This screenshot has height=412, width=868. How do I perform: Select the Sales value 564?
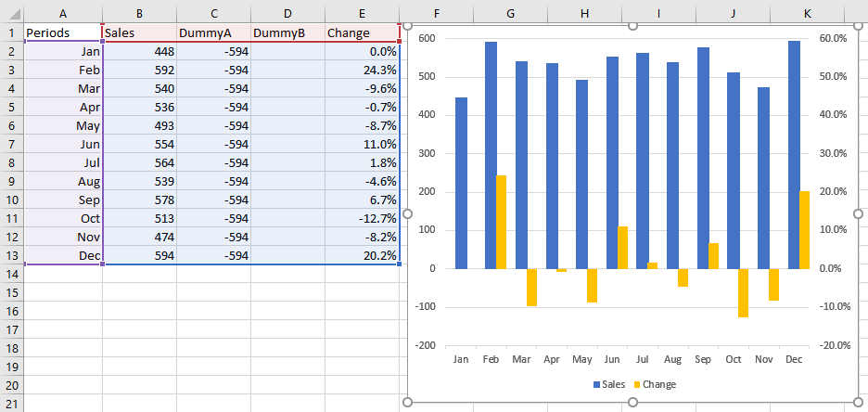pos(139,162)
